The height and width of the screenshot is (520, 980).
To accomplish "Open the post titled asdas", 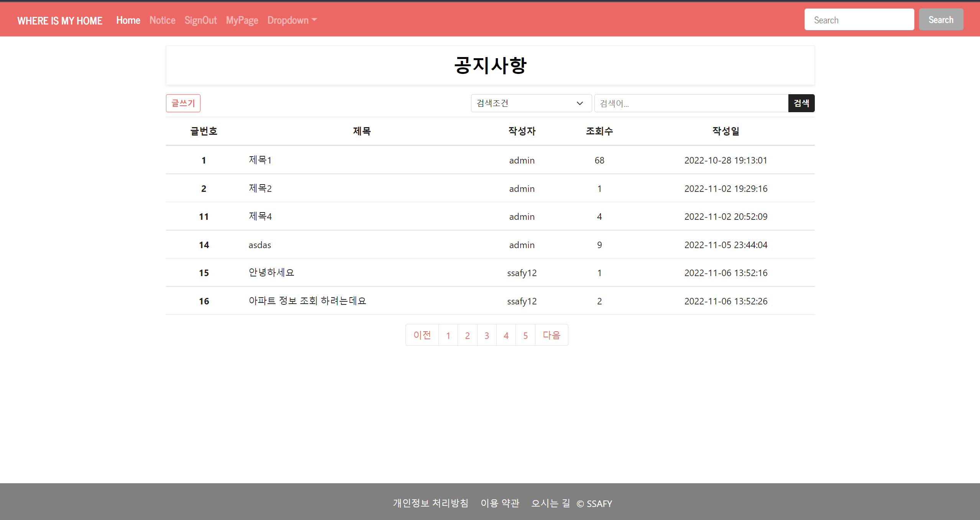I will click(259, 245).
